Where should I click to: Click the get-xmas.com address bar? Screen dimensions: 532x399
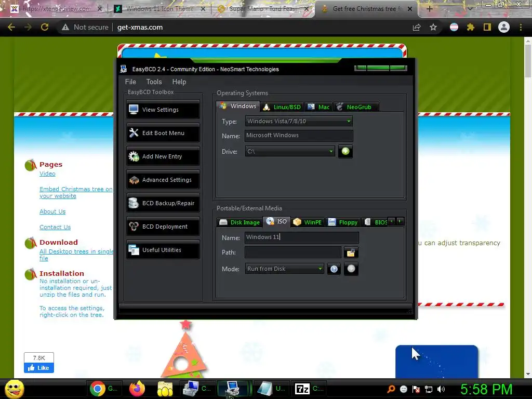140,27
